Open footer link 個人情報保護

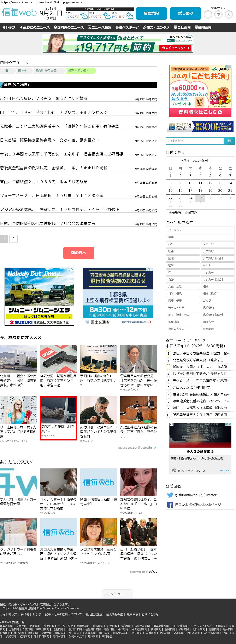[x=114, y=614]
